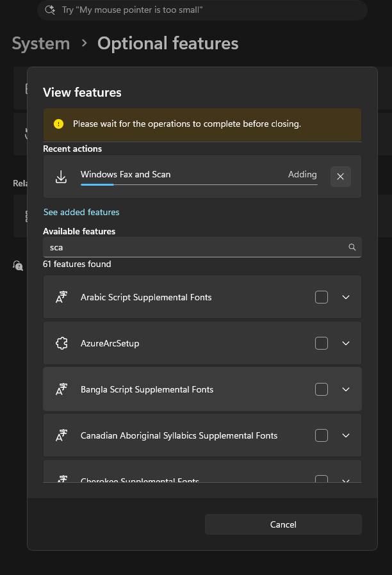Check Arabic Script Supplemental Fonts checkbox
The height and width of the screenshot is (575, 392).
pyautogui.click(x=322, y=297)
